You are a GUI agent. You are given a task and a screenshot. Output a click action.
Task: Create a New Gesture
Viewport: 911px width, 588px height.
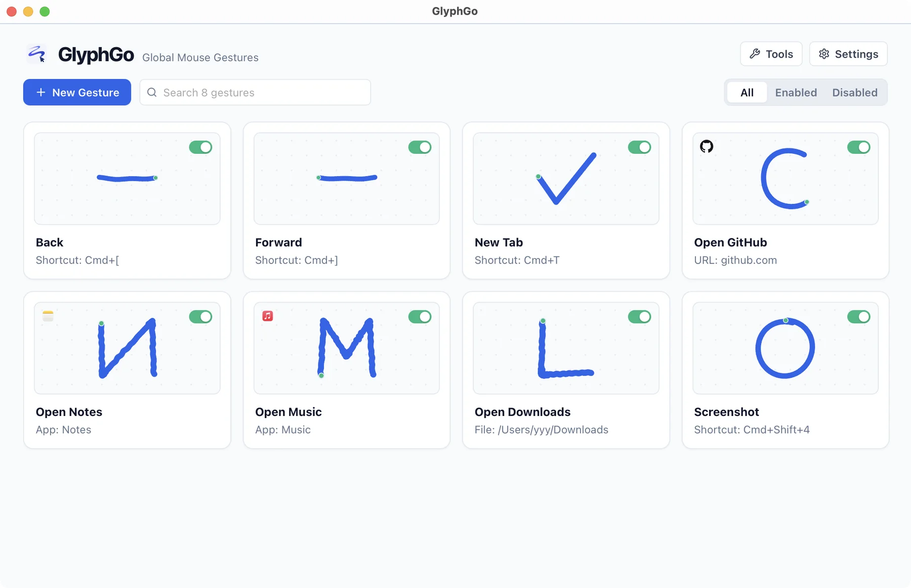[77, 92]
